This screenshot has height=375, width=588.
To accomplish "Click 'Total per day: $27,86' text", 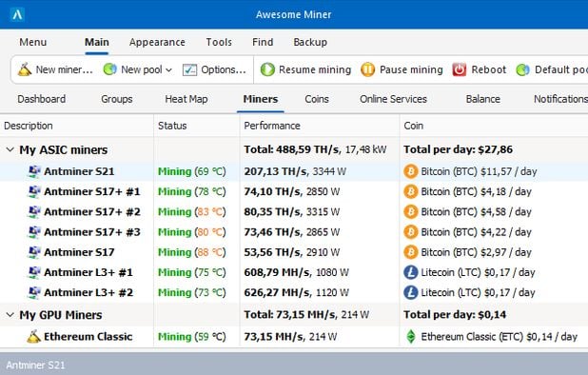I will click(x=459, y=149).
